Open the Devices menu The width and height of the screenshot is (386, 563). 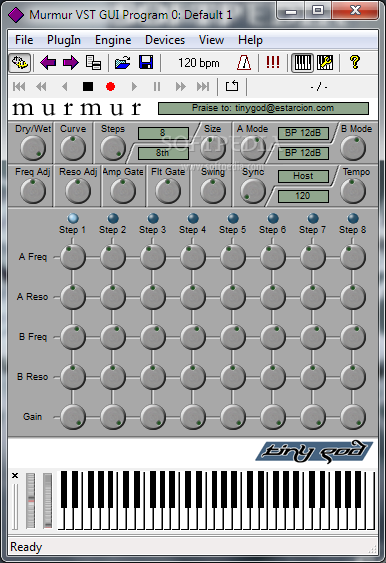[x=165, y=40]
